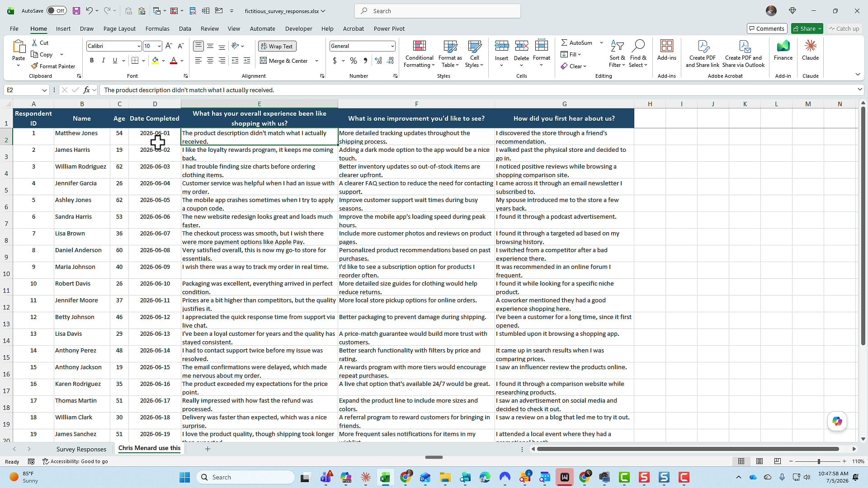Click the vertical scrollbar thumb
Viewport: 868px width, 488px height.
pos(863,226)
